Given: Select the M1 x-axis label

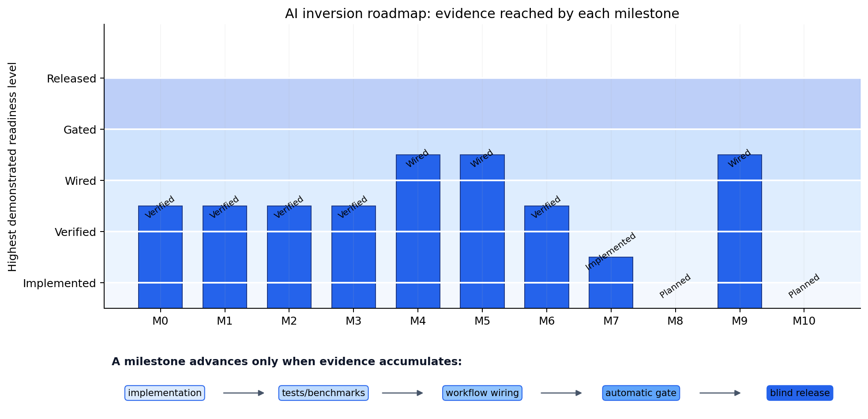Looking at the screenshot, I should pyautogui.click(x=225, y=321).
